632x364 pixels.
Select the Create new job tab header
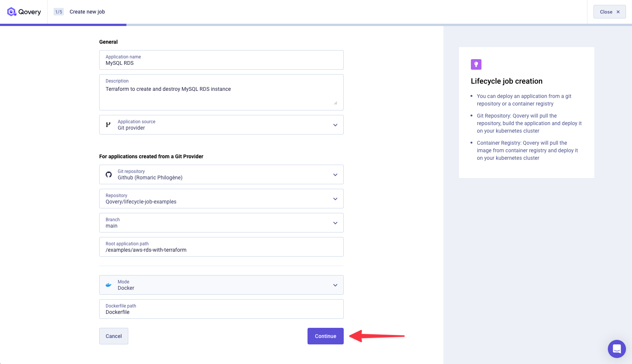pyautogui.click(x=87, y=12)
